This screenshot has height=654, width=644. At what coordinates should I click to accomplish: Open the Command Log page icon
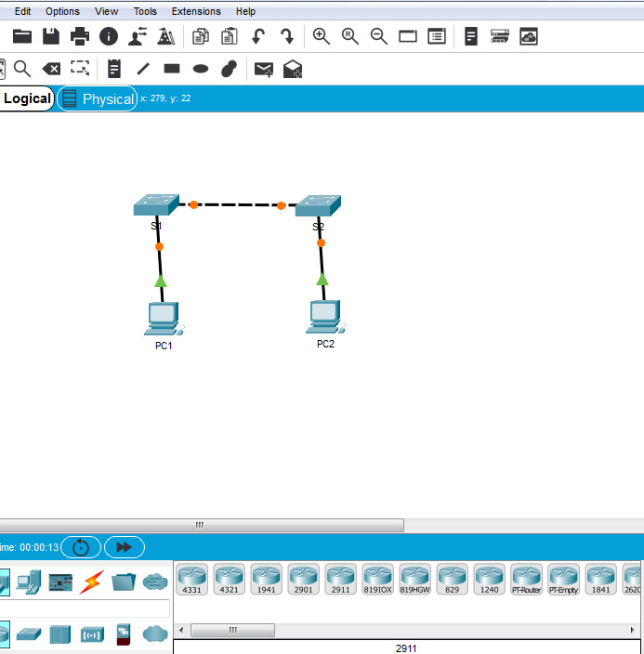point(471,36)
